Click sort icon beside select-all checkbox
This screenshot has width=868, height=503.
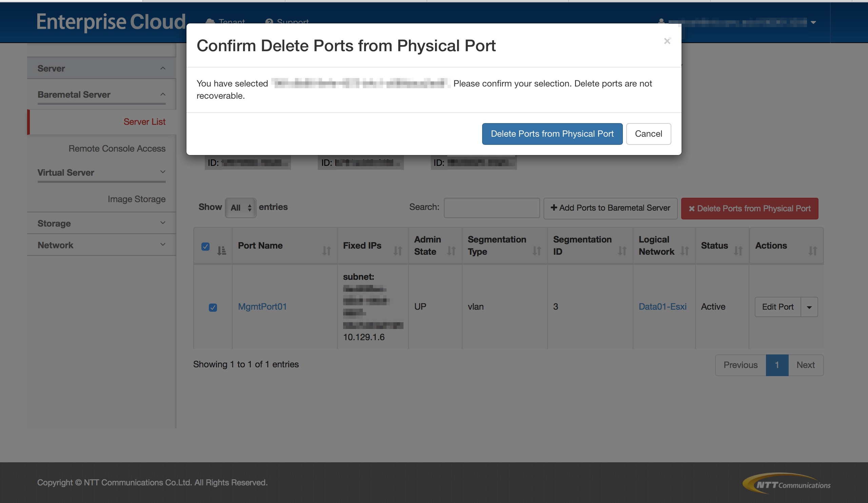(x=221, y=250)
